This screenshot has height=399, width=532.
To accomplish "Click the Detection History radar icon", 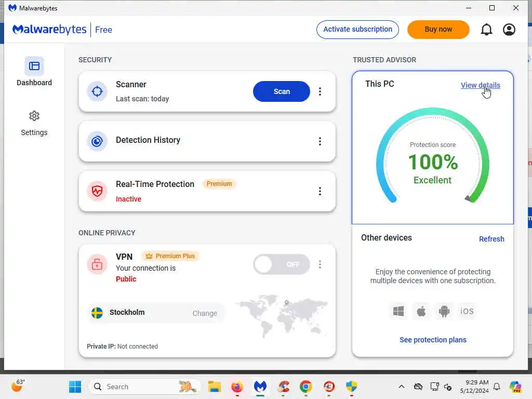I will coord(97,141).
